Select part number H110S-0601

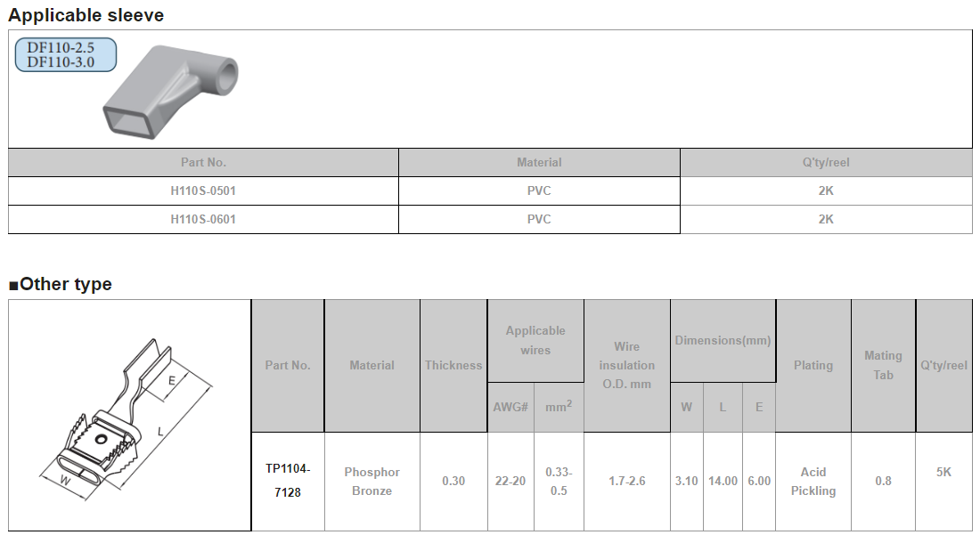pyautogui.click(x=203, y=219)
